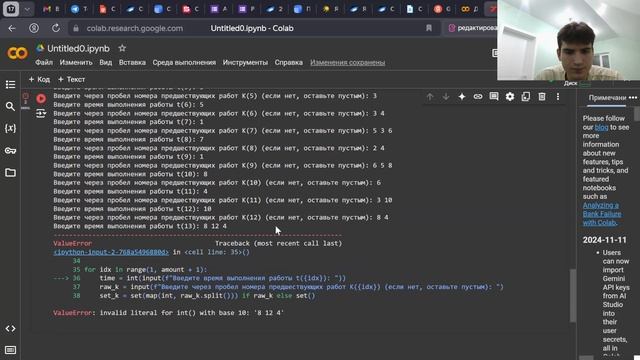The image size is (640, 360).
Task: Open the Вид menu
Action: pos(106,62)
